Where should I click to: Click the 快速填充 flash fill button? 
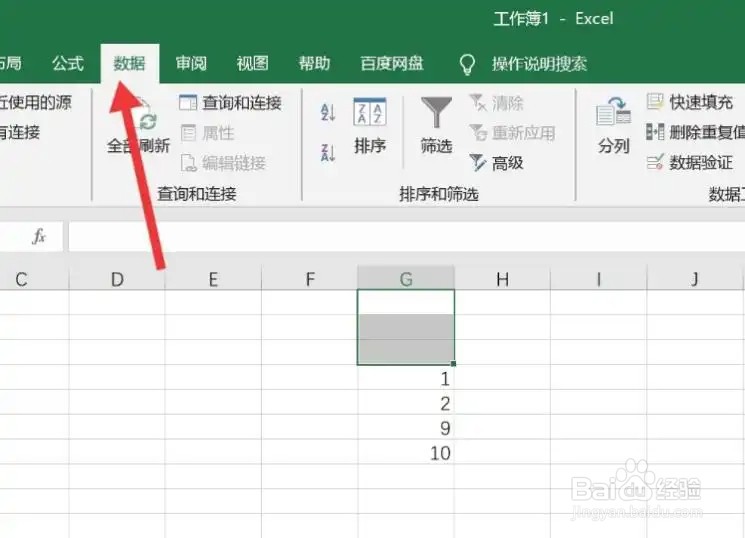coord(689,102)
